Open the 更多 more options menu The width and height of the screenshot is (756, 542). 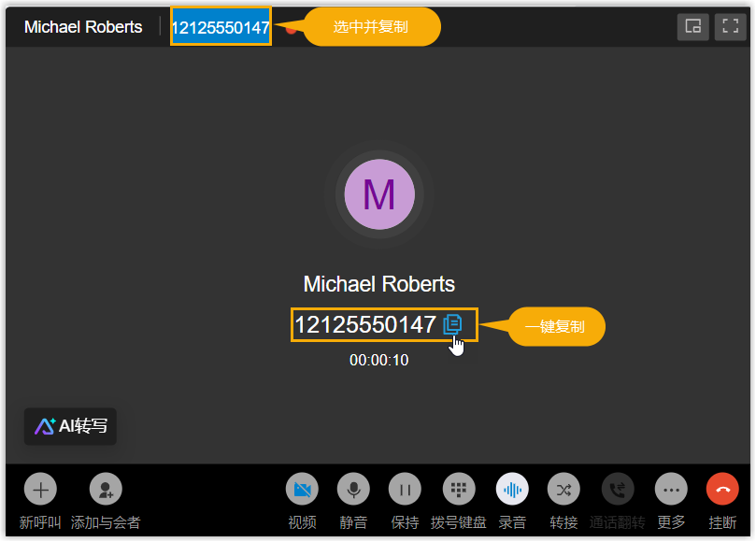pyautogui.click(x=671, y=489)
